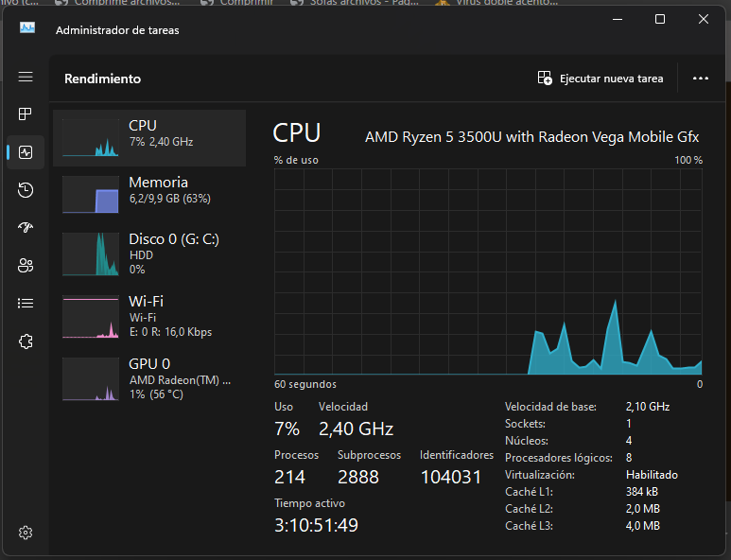Click the run new task icon
Viewport: 731px width, 560px height.
tap(545, 78)
